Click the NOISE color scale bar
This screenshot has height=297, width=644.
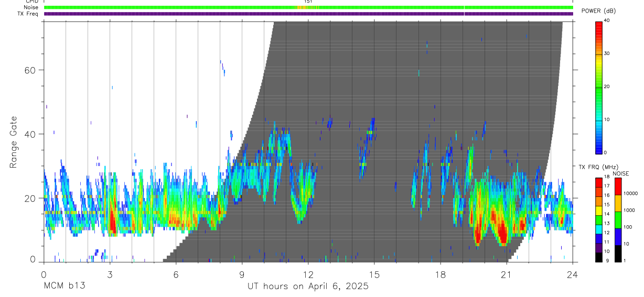pos(618,219)
